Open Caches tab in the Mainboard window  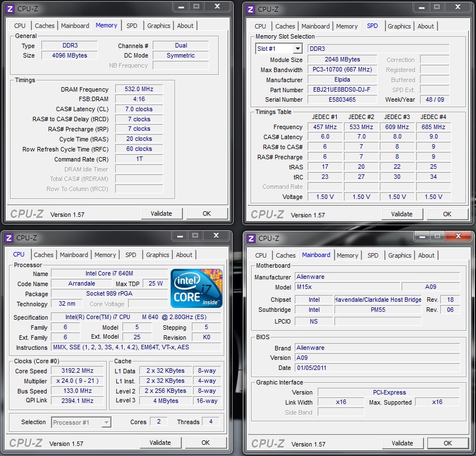[x=286, y=255]
